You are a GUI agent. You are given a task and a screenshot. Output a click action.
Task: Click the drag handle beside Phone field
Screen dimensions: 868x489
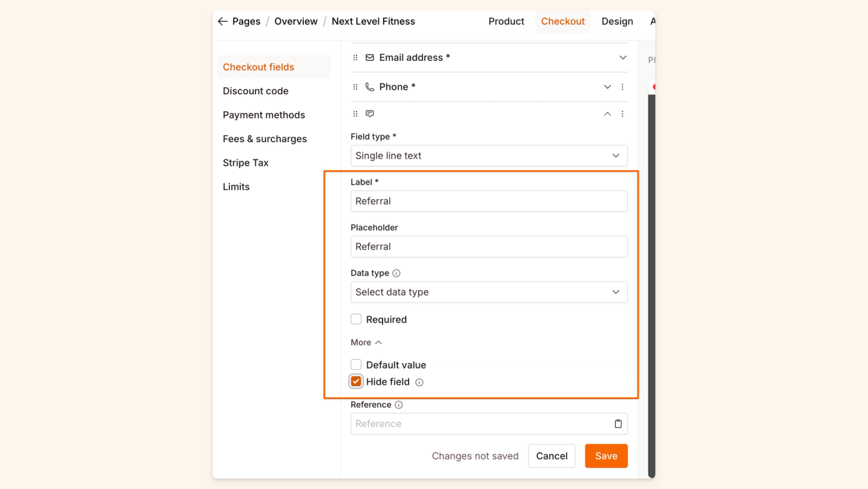click(355, 87)
